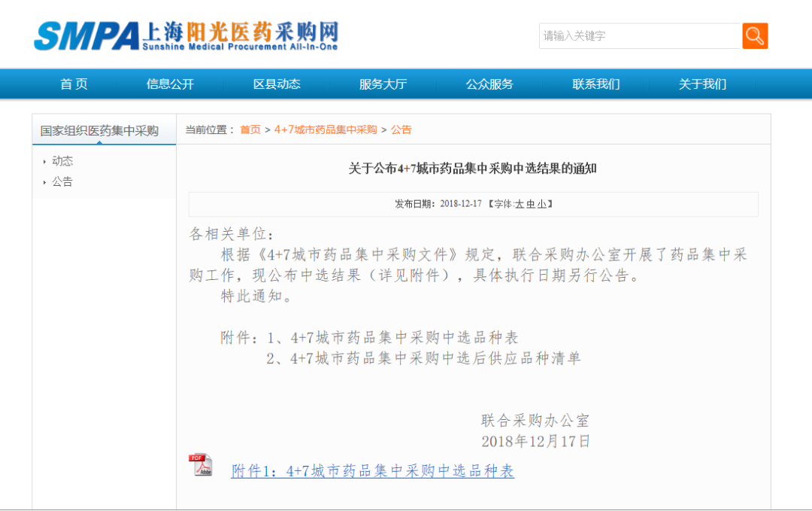The width and height of the screenshot is (812, 511).
Task: Open the 信息公开 navigation menu
Action: 170,84
